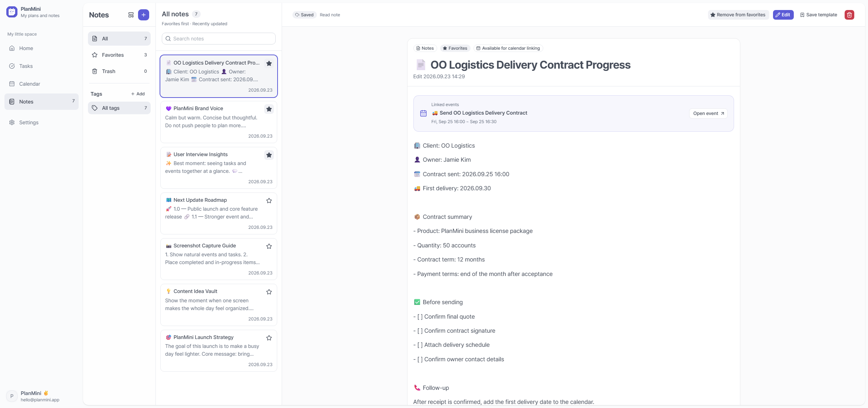Click the Edit note button

tap(783, 15)
